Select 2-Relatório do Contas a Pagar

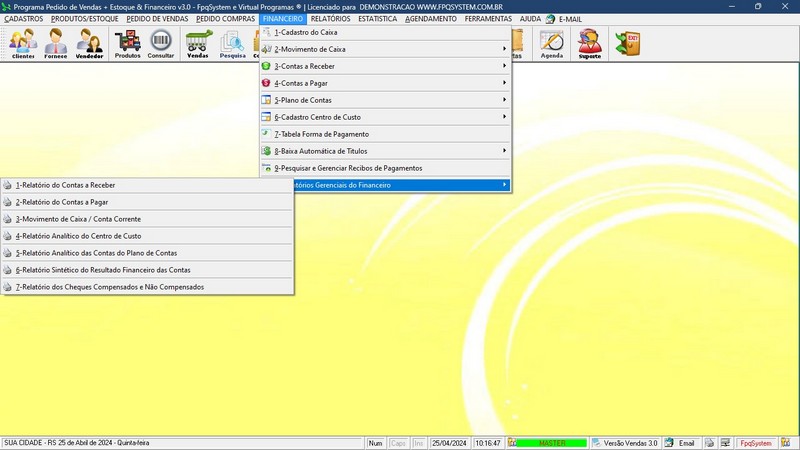[x=147, y=202]
